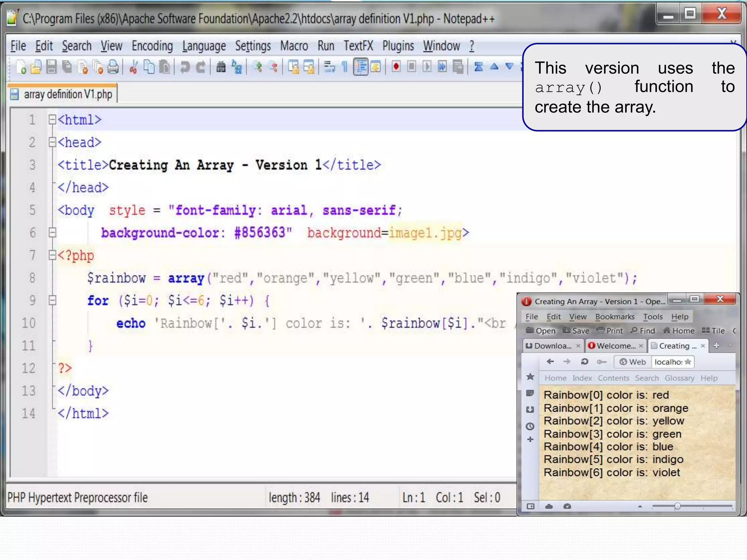The image size is (747, 560).
Task: Open the Language menu
Action: pos(204,46)
